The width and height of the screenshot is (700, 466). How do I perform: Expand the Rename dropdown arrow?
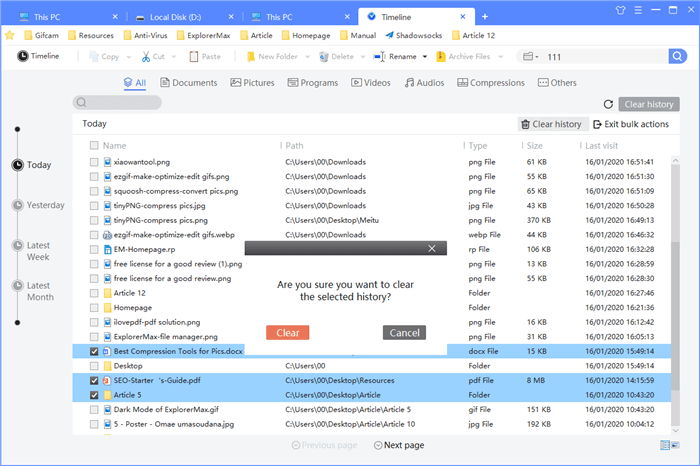[x=425, y=57]
